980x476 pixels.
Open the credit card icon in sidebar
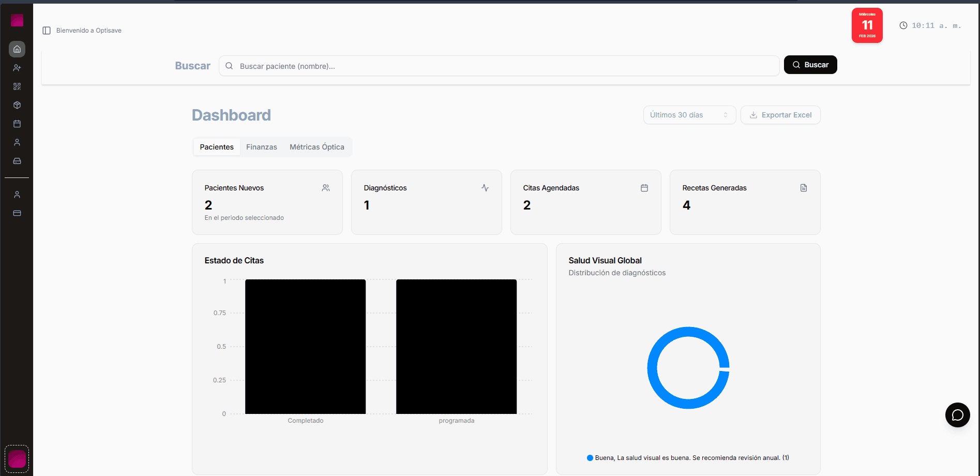coord(17,213)
